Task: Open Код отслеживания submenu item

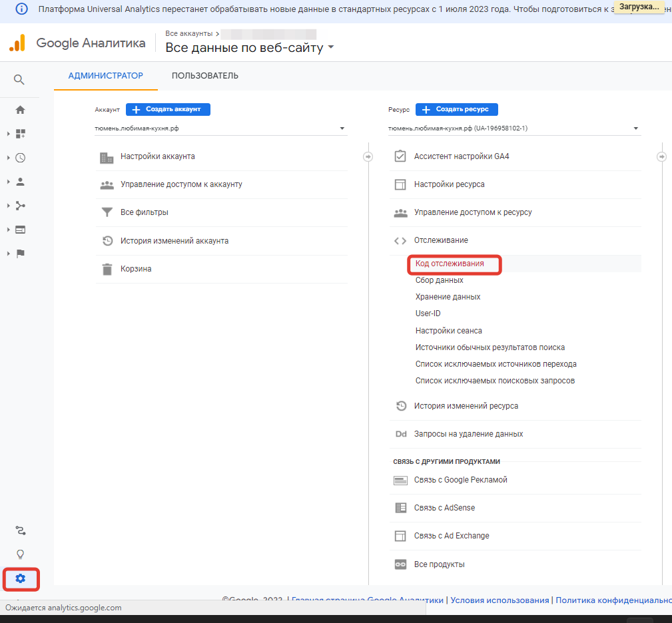Action: (x=450, y=264)
